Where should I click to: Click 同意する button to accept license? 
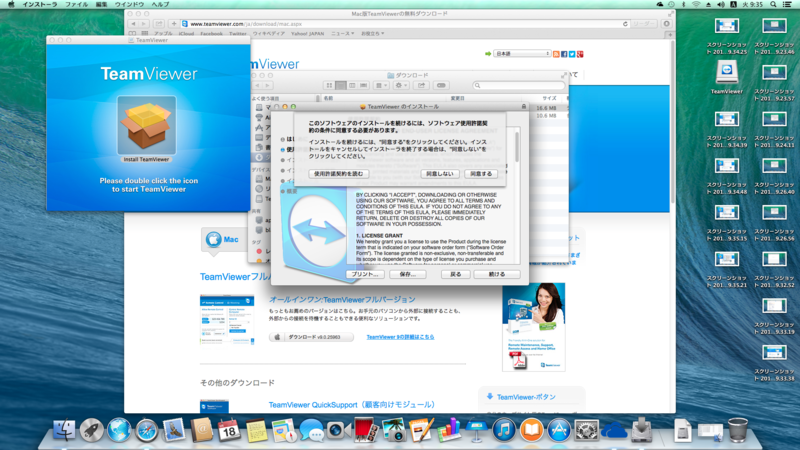coord(481,174)
